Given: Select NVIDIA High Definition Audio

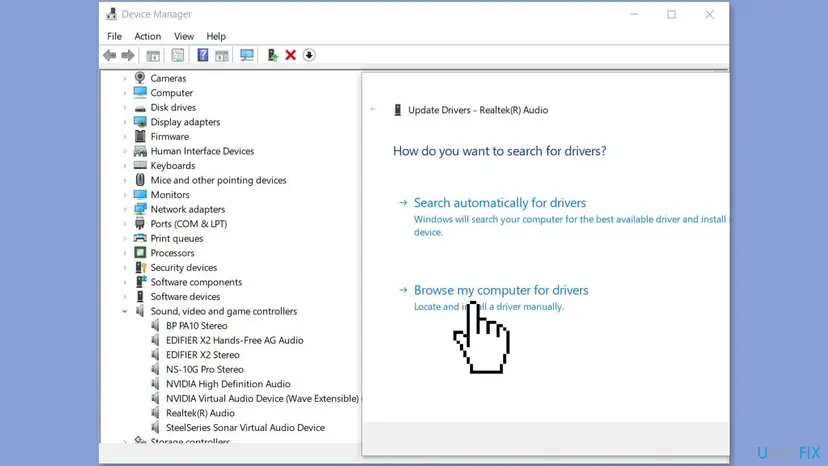Looking at the screenshot, I should [228, 384].
